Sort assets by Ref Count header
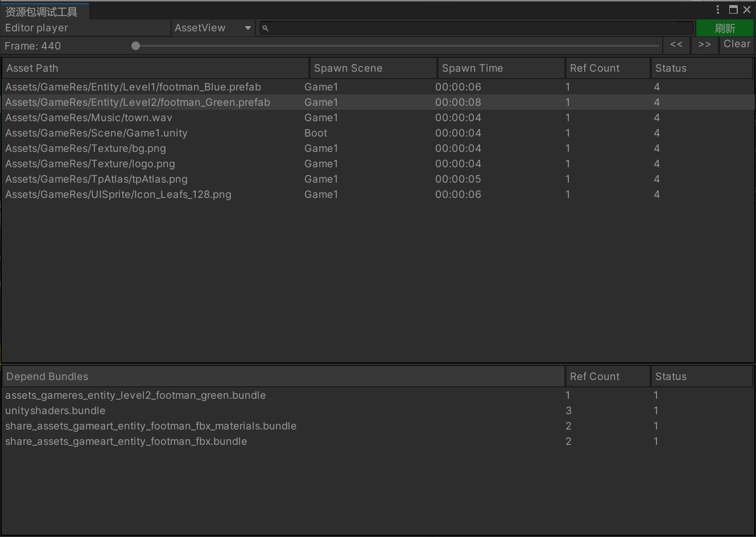Screen dimensions: 756x537 click(x=608, y=68)
